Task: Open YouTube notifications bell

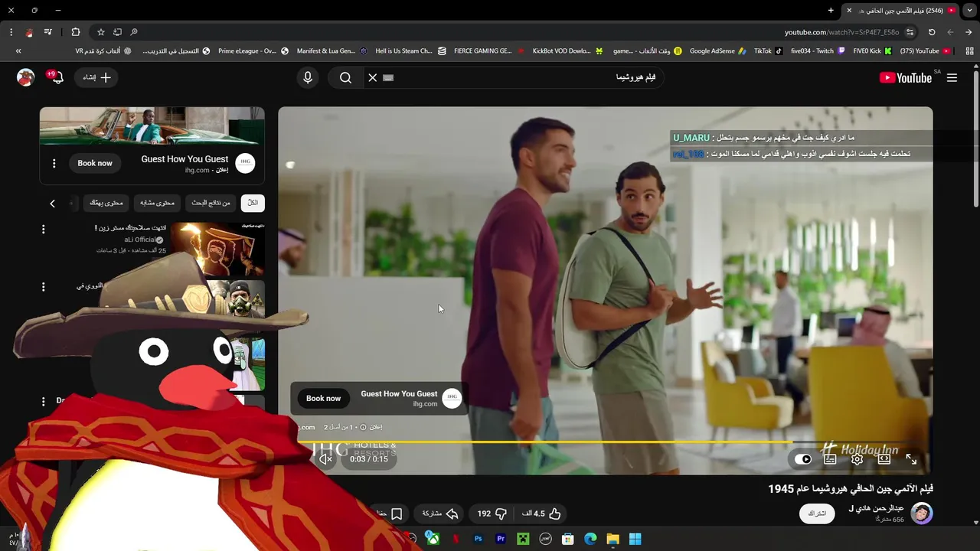Action: 57,77
